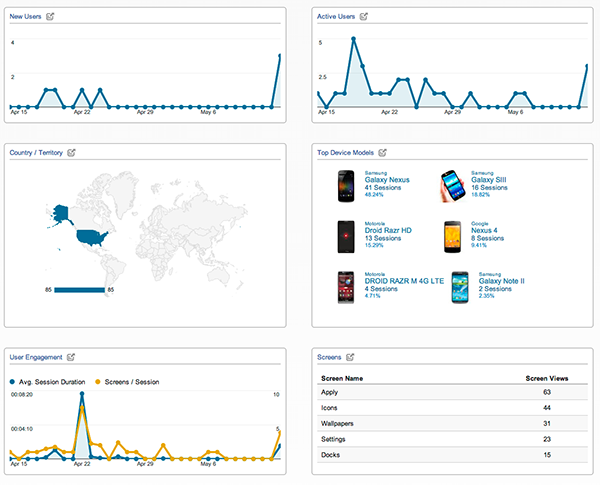Click the 16 Sessions text

pos(489,188)
